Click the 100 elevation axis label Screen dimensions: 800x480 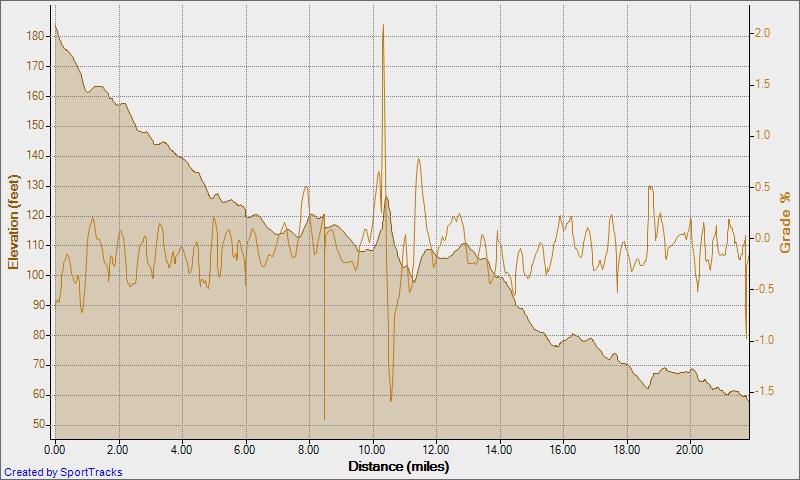(x=36, y=275)
